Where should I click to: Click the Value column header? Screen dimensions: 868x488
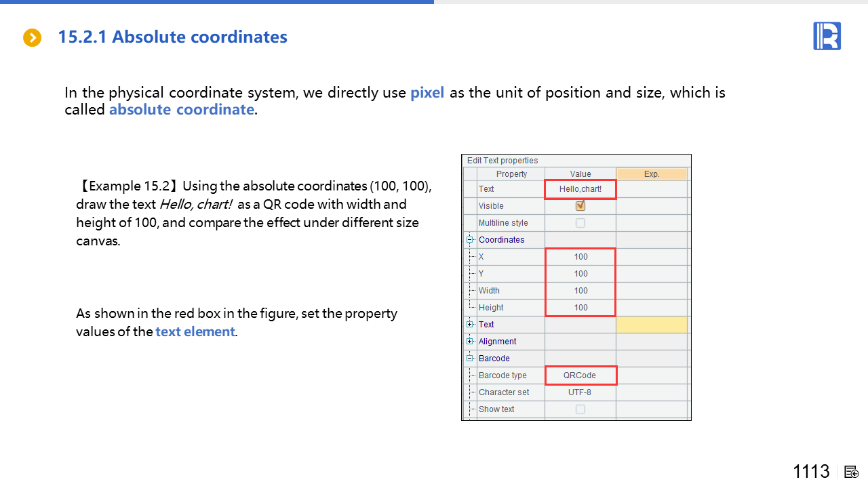580,174
